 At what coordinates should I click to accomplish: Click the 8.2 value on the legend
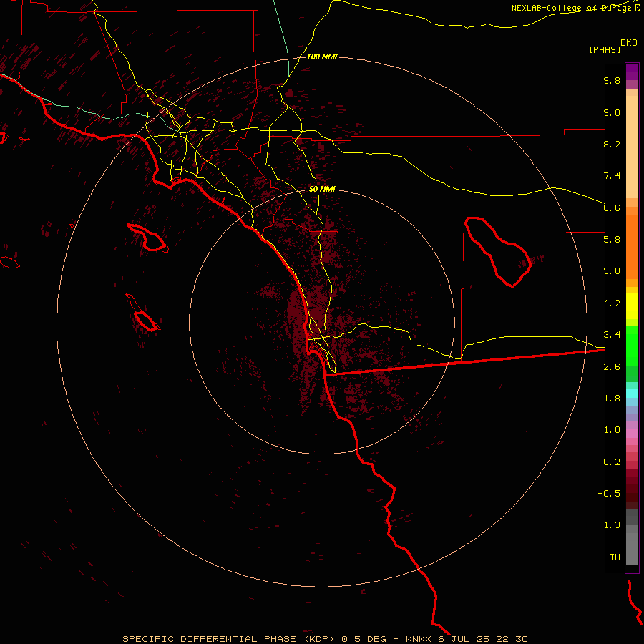[x=612, y=144]
